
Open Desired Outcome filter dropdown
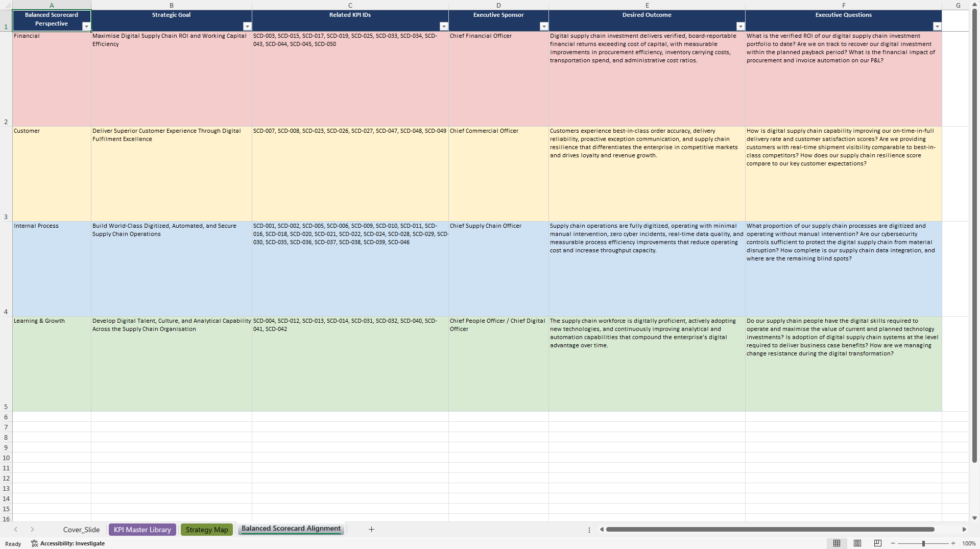point(740,27)
